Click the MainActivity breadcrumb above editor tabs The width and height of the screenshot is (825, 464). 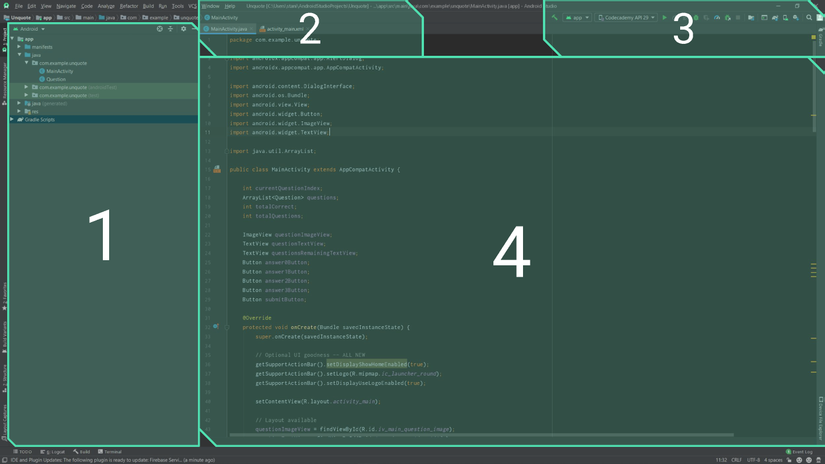[x=221, y=17]
